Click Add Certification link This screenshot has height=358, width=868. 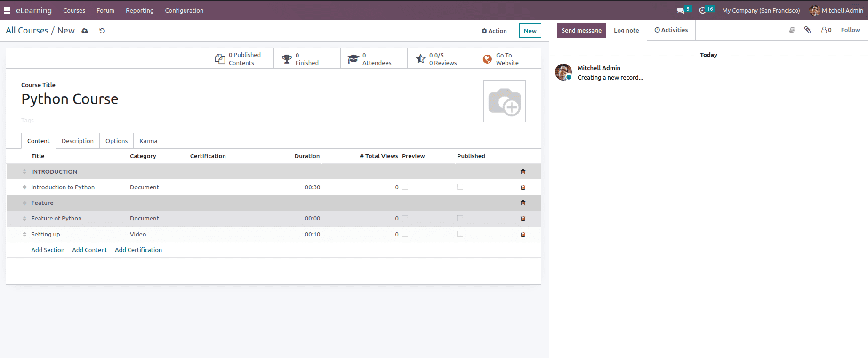(x=138, y=250)
